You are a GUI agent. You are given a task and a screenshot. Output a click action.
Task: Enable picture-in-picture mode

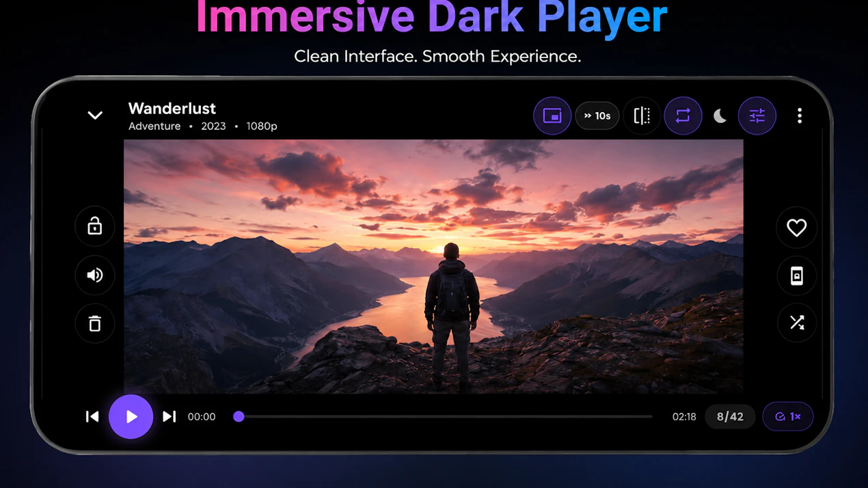552,116
